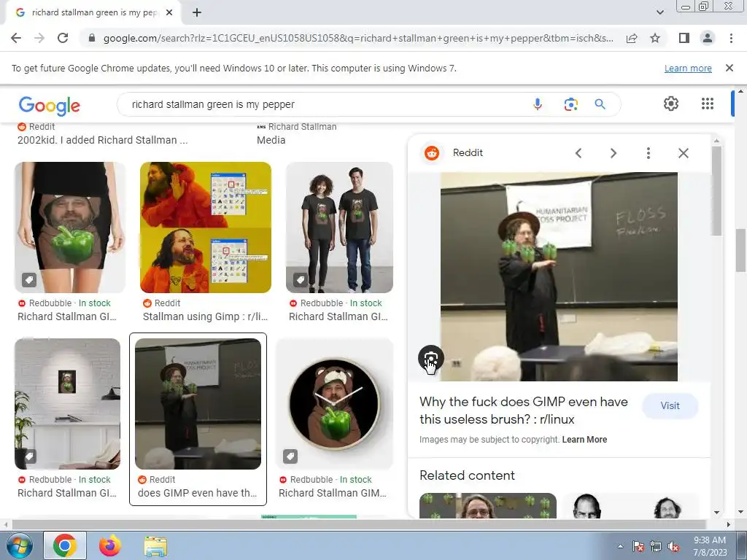
Task: Open the large Stallman preview image
Action: (x=559, y=276)
